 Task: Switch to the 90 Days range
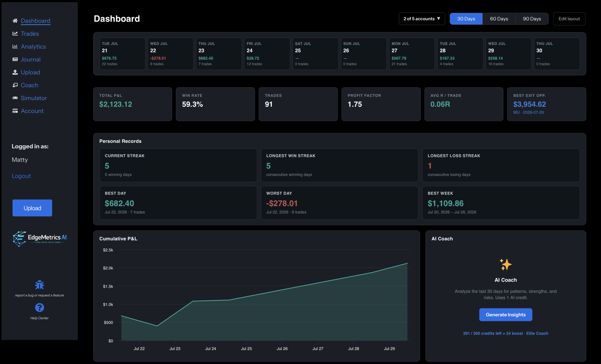[532, 19]
